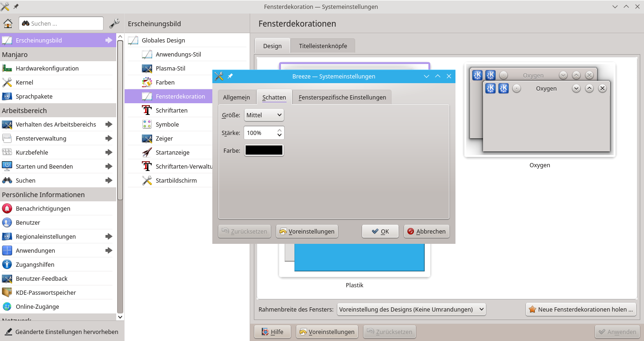Viewport: 644px width, 341px height.
Task: Click the Benutzer avatar icon
Action: point(7,222)
